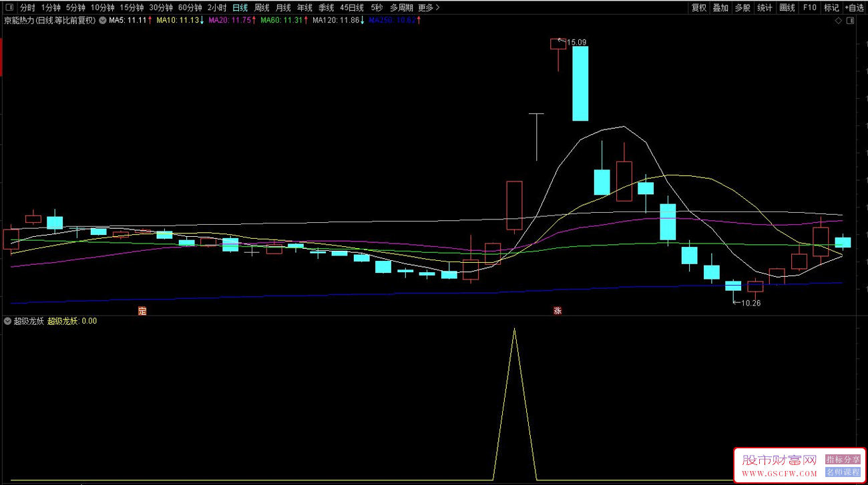
Task: Click the 定 marker icon under the chart
Action: pyautogui.click(x=142, y=311)
